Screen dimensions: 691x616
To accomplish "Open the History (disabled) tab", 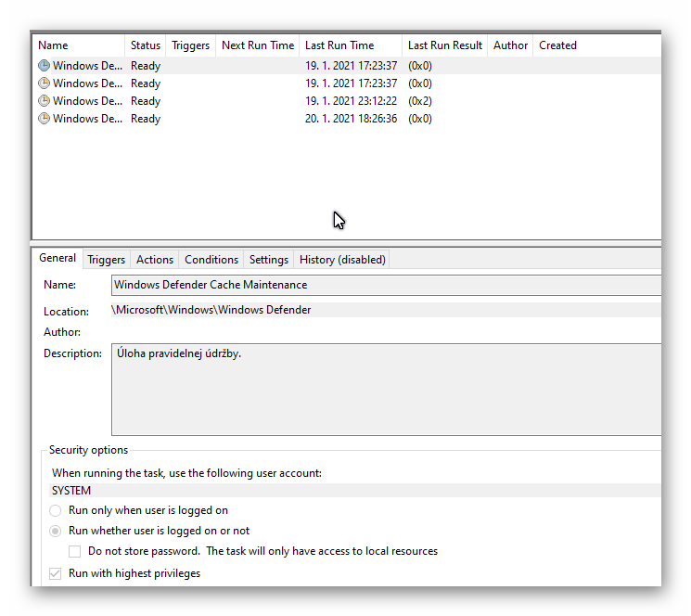I will [342, 260].
